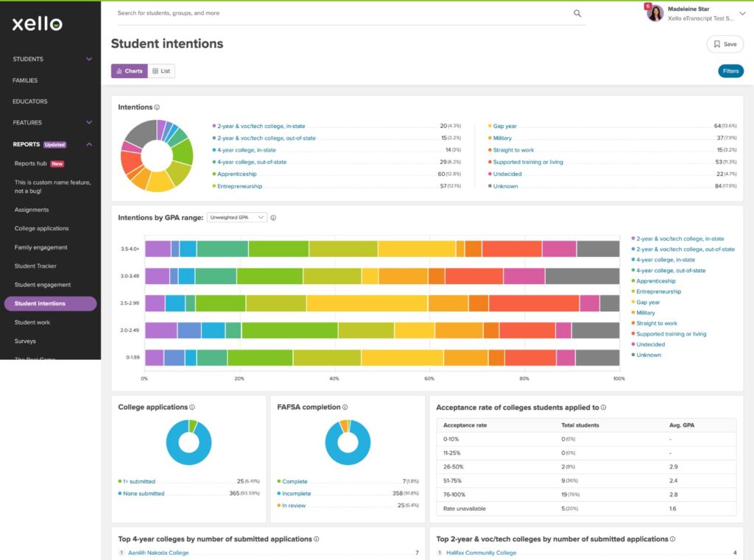The height and width of the screenshot is (560, 754).
Task: Open Undecided intention link
Action: pyautogui.click(x=507, y=174)
